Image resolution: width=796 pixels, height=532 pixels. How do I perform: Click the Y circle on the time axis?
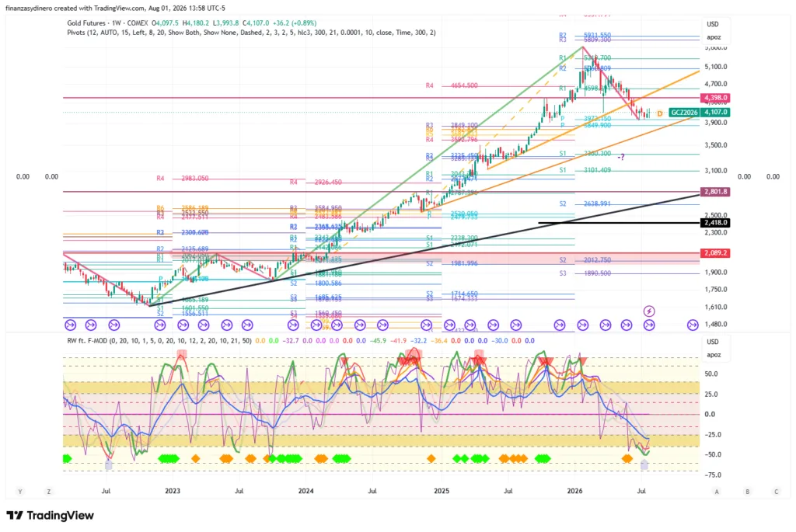coord(20,492)
